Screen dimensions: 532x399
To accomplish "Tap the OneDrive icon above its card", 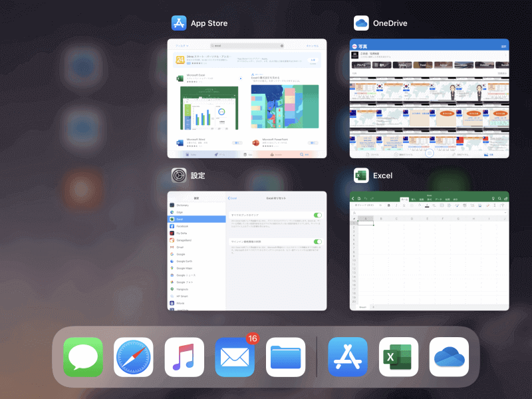I will click(x=361, y=23).
